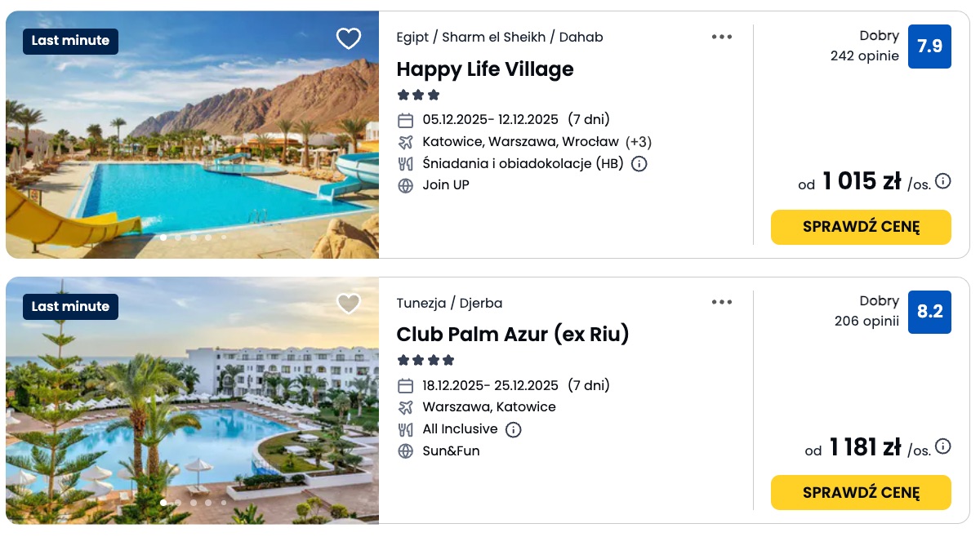Open the Club Palm Azur hotel name link
Screen dimensions: 980x537
click(x=514, y=335)
